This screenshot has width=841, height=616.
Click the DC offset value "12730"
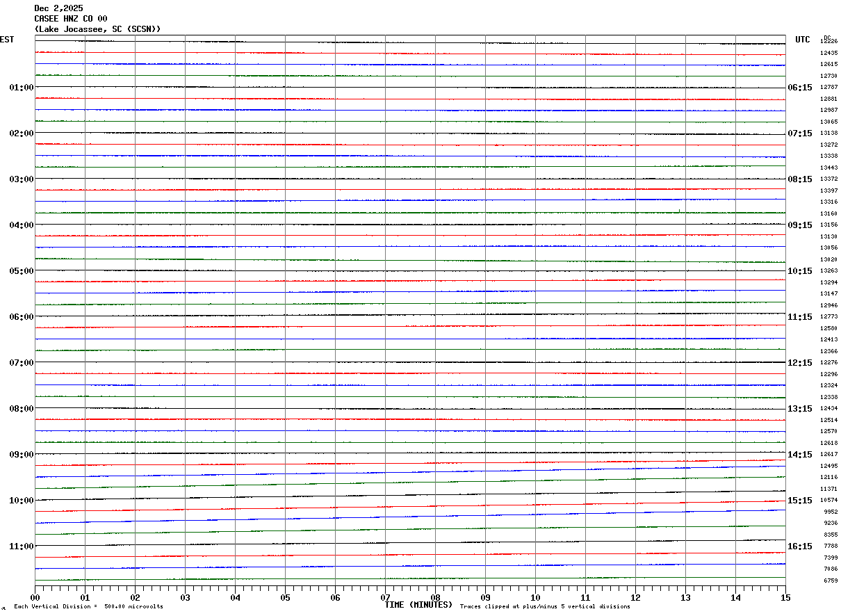click(x=828, y=76)
